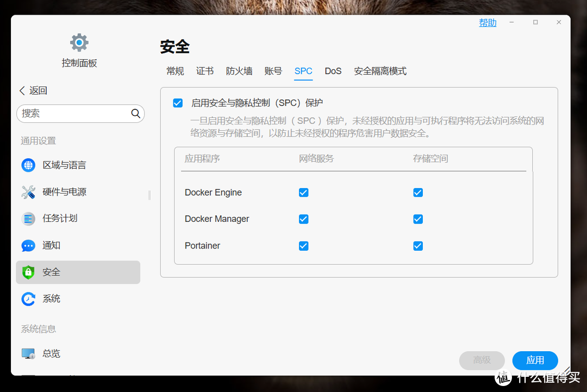Screen dimensions: 587x392
Task: Toggle Portainer 存储空间 checkbox
Action: (417, 246)
